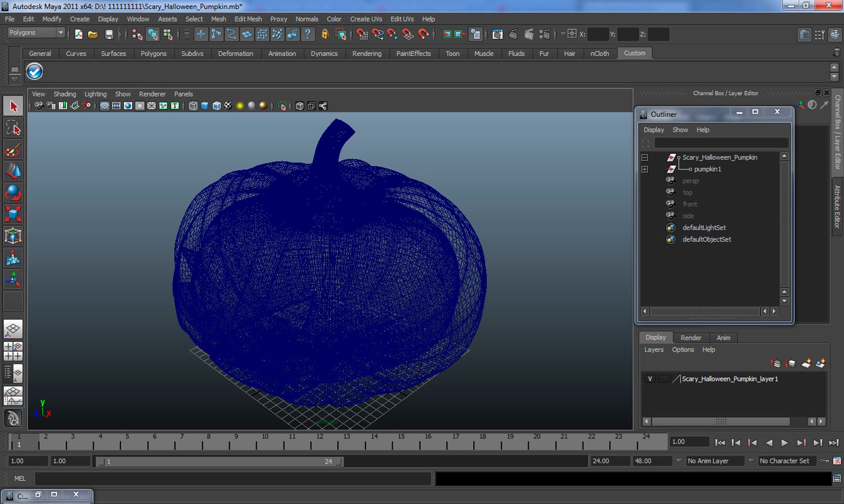Toggle textured display checker icon
Viewport: 844px width, 504px height.
[228, 106]
